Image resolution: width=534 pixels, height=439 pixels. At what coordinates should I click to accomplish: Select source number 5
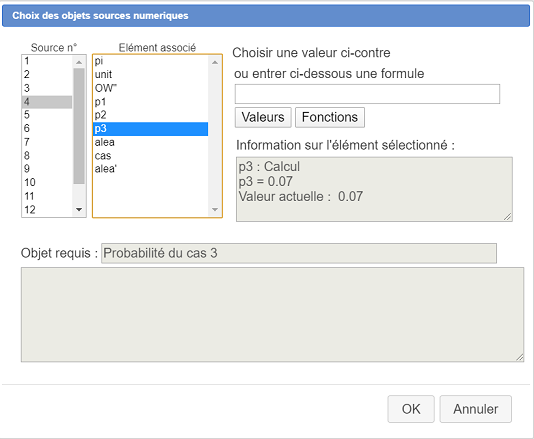pyautogui.click(x=47, y=115)
